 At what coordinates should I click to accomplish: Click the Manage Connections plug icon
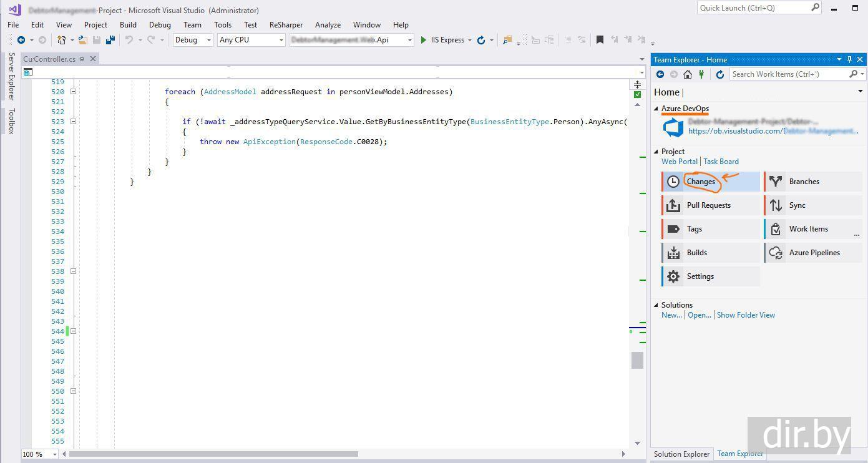[701, 74]
